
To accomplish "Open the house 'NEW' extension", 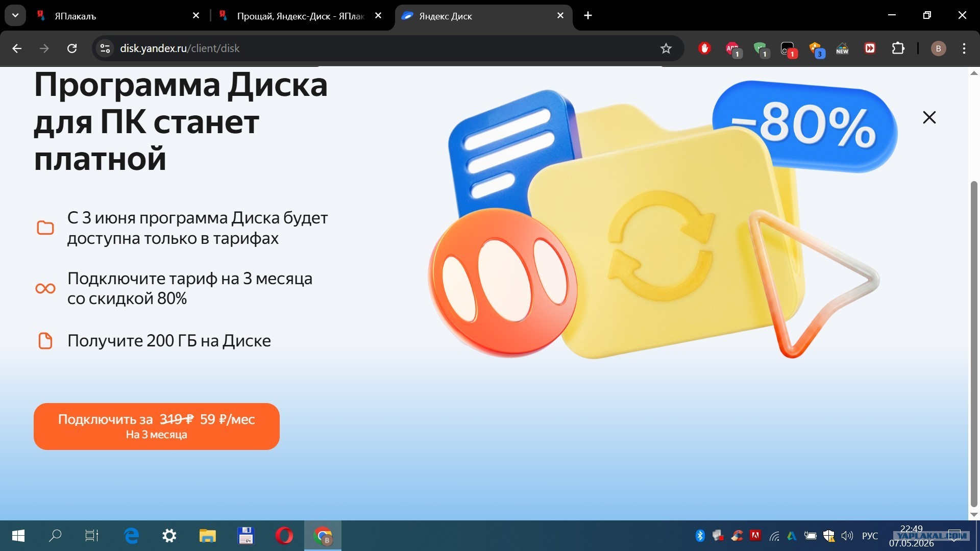I will click(x=842, y=48).
